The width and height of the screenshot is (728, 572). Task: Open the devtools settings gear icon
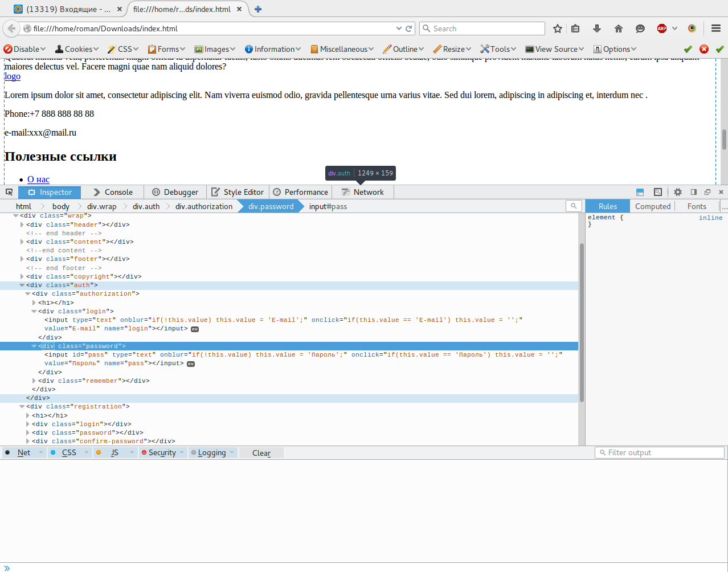pos(678,192)
